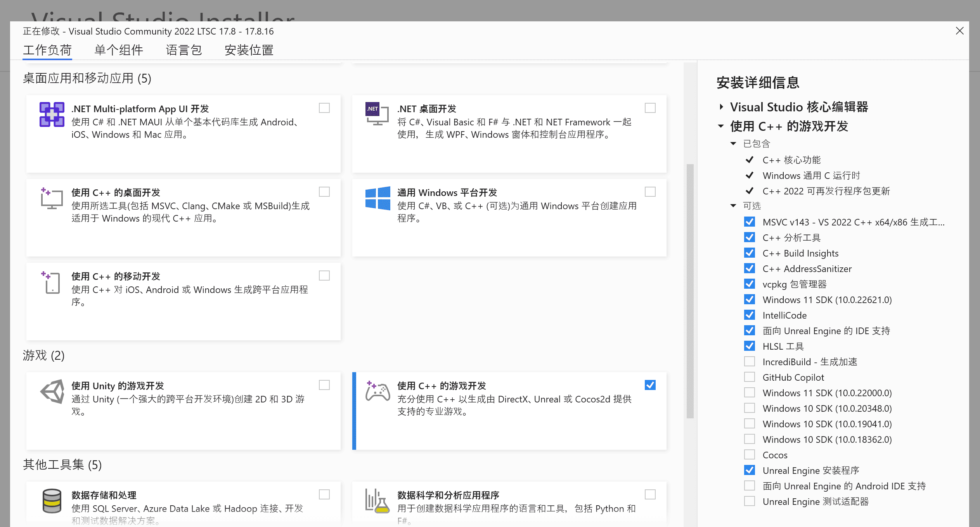Enable IncrediBuild - 生成加速 option
980x527 pixels.
pos(750,361)
